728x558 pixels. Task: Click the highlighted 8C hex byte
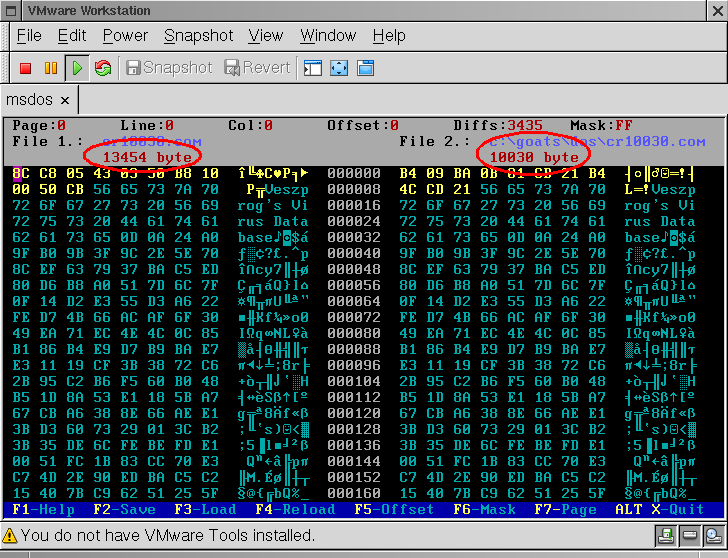21,174
